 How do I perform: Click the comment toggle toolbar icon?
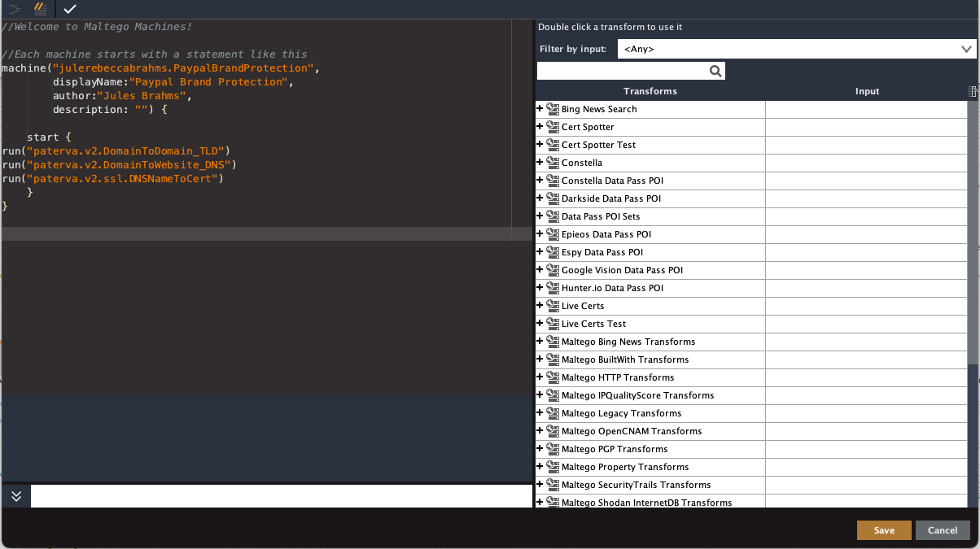40,9
